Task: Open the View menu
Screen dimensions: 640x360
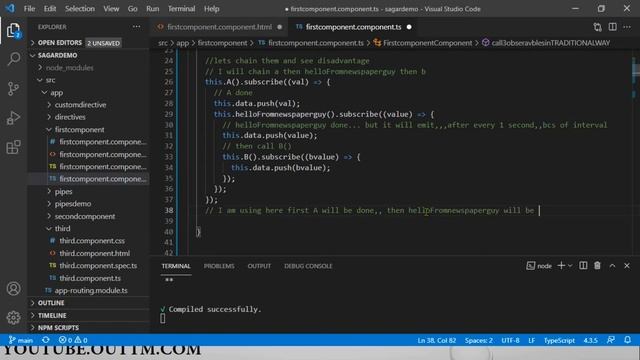Action: tap(111, 9)
